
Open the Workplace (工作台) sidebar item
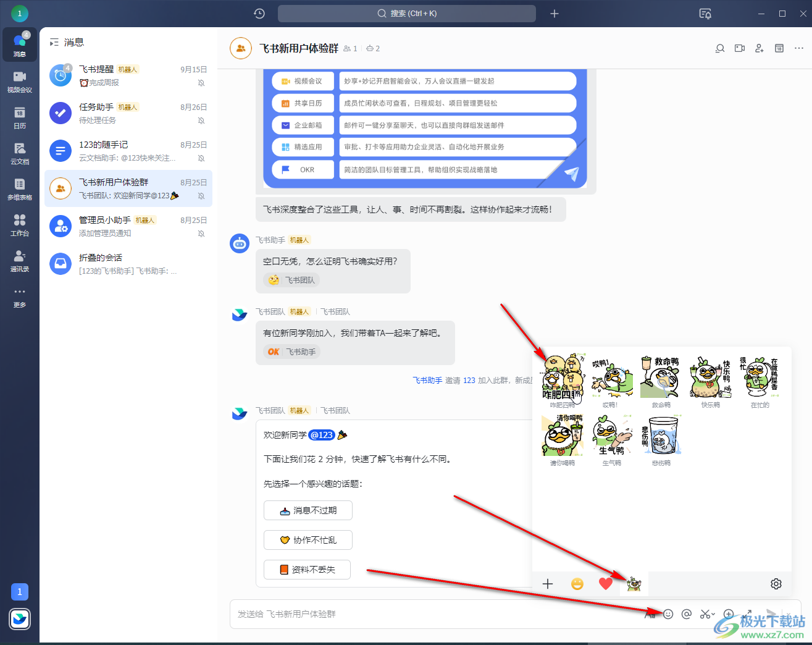(x=20, y=224)
